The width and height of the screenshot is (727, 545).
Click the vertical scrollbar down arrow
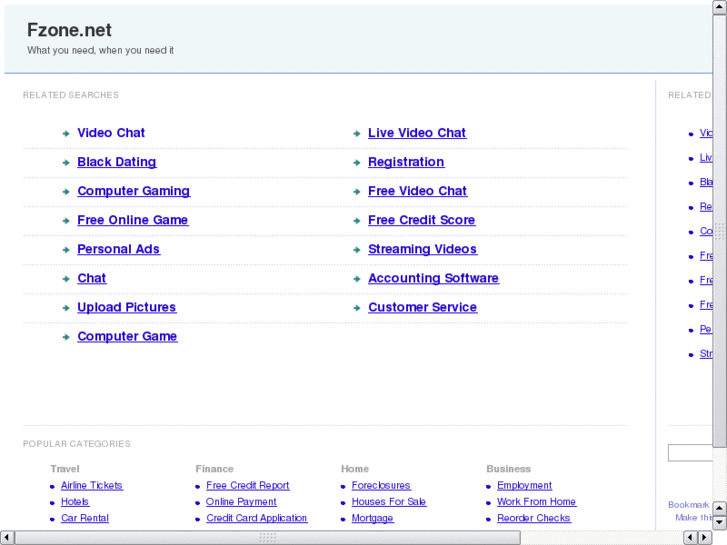719,520
